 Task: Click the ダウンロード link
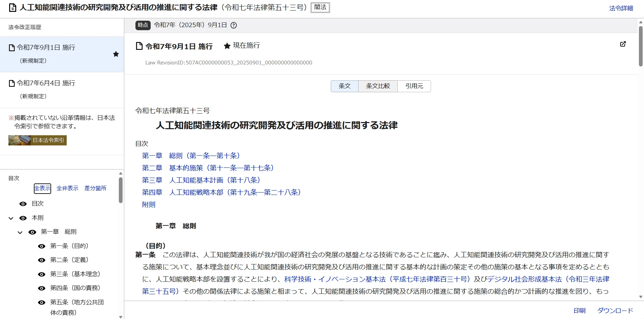pos(615,311)
